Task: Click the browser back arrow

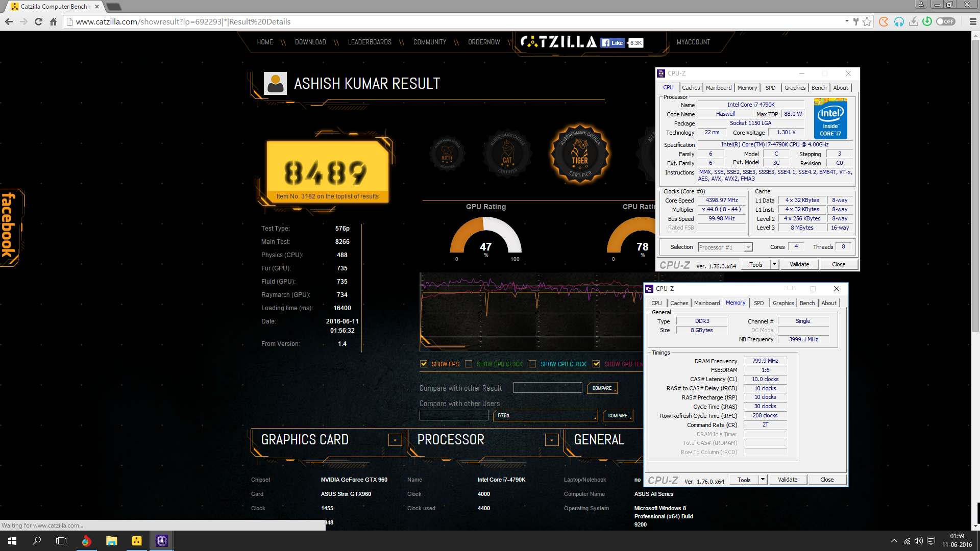Action: (x=9, y=21)
